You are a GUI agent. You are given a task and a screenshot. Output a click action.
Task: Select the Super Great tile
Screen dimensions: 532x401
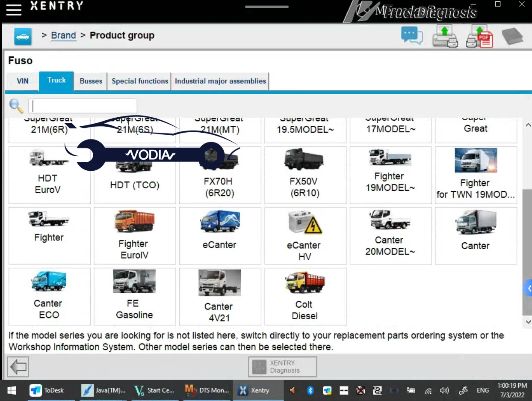tap(476, 130)
